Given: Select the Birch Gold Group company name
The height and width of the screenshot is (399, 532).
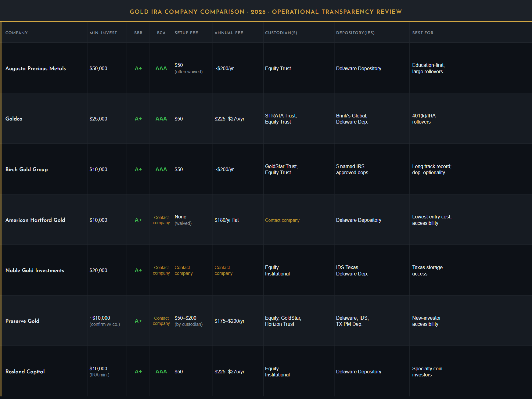Looking at the screenshot, I should click(27, 169).
